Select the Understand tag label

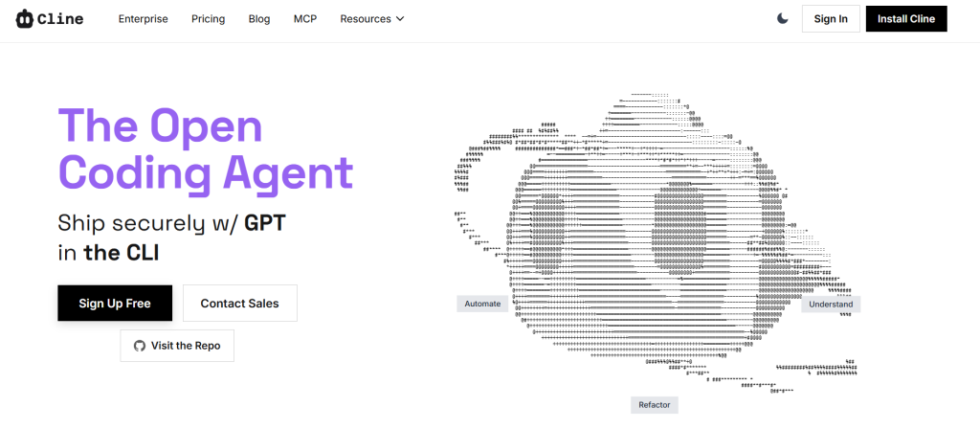[830, 305]
